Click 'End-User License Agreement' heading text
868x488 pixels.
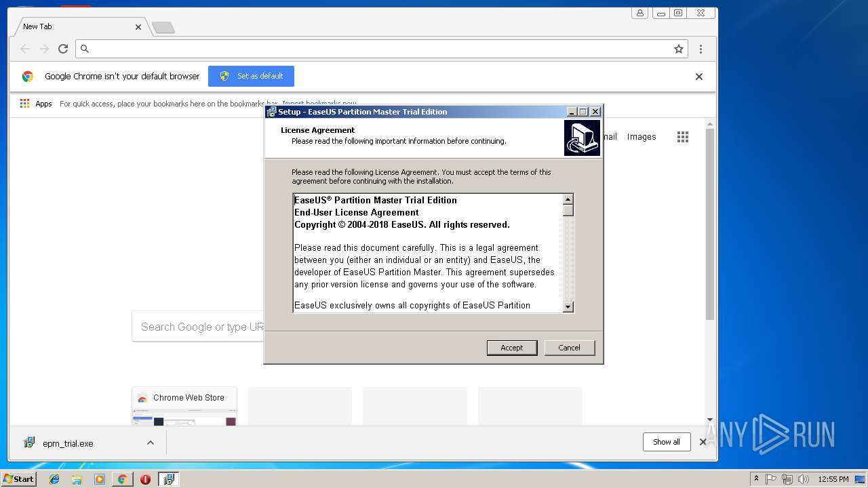tap(357, 213)
